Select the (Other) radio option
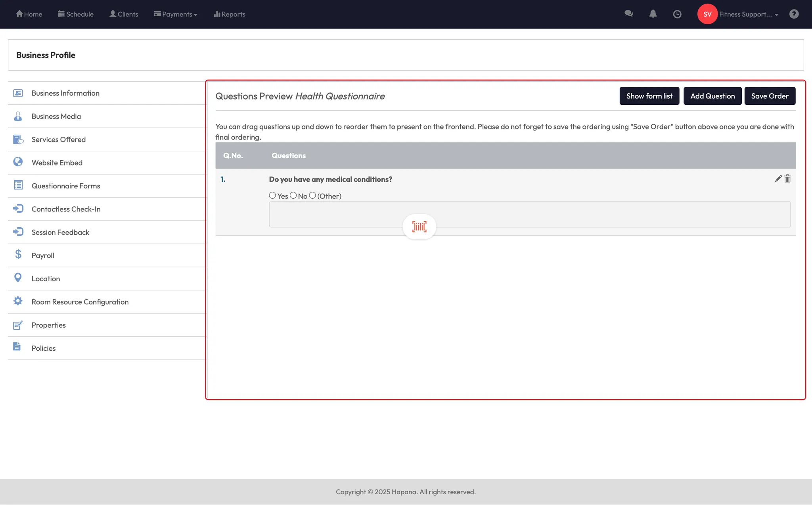This screenshot has width=812, height=505. (x=312, y=195)
